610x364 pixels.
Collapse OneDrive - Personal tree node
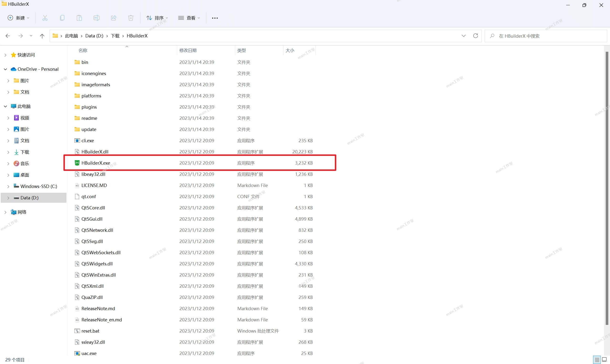(x=5, y=69)
